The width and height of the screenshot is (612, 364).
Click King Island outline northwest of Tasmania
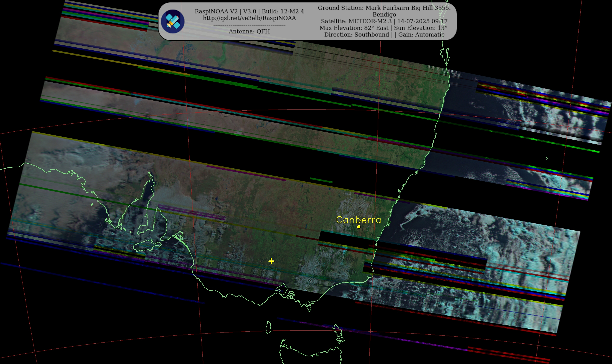268,328
